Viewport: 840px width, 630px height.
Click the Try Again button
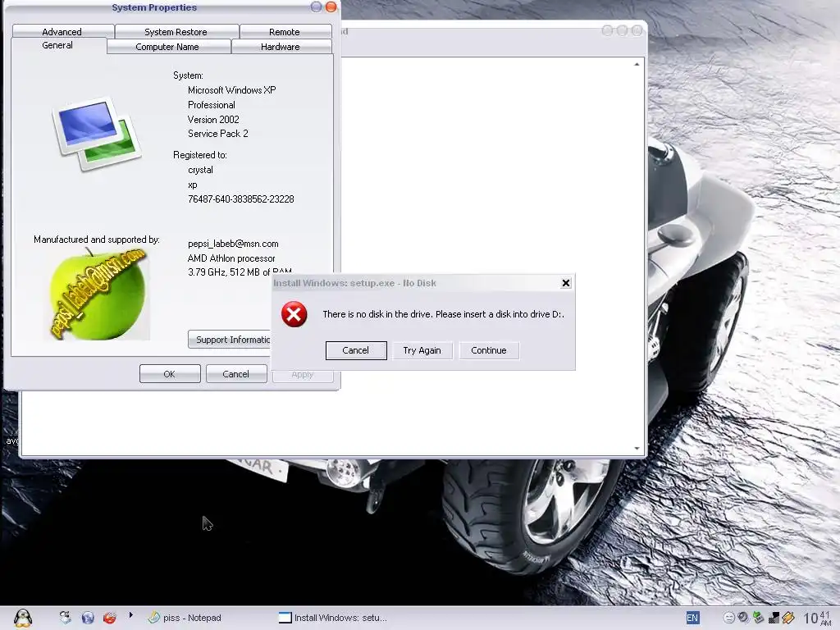pos(422,350)
